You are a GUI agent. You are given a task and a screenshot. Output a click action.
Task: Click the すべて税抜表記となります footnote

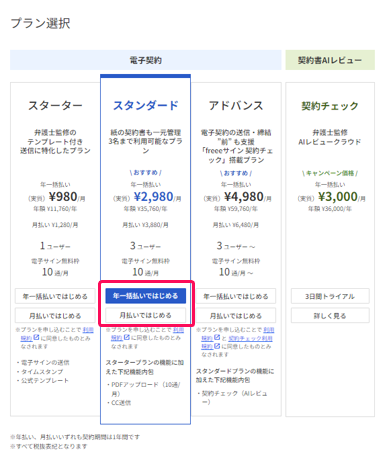point(49,446)
